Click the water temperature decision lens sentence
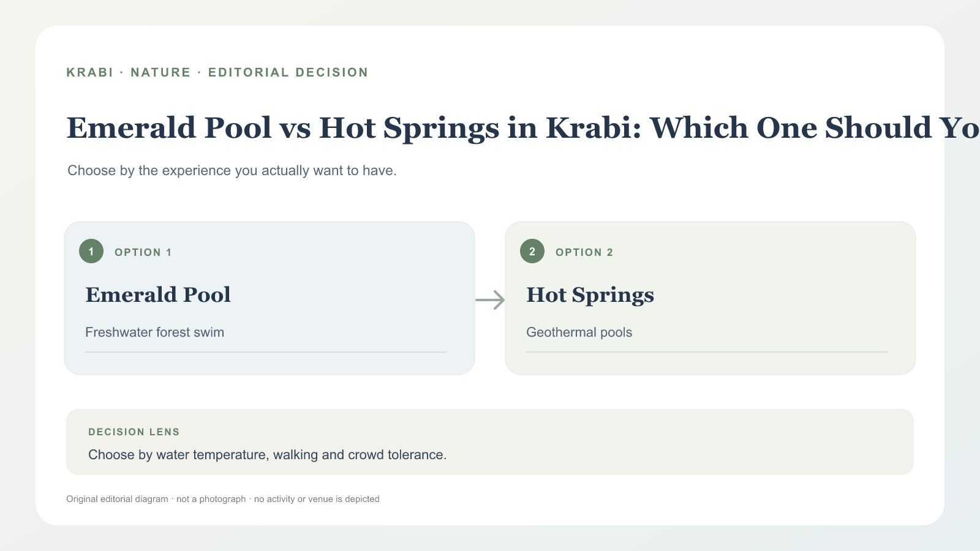980x551 pixels. 267,455
